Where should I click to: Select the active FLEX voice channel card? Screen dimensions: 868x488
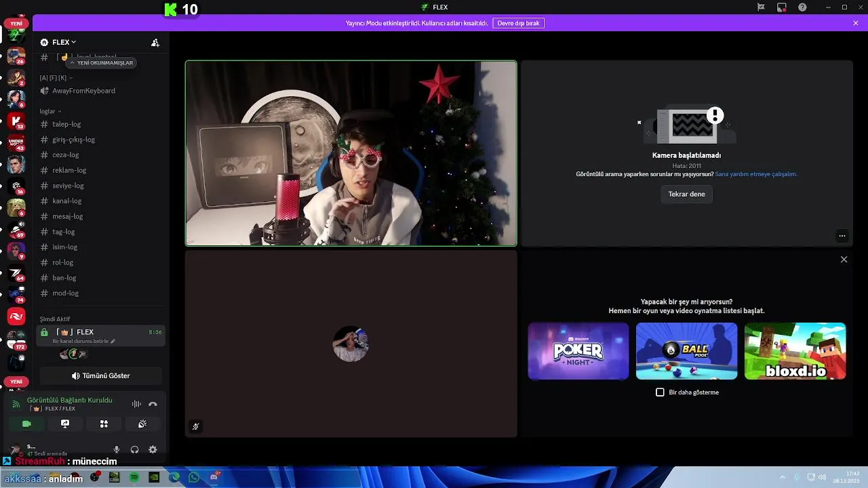(x=100, y=336)
